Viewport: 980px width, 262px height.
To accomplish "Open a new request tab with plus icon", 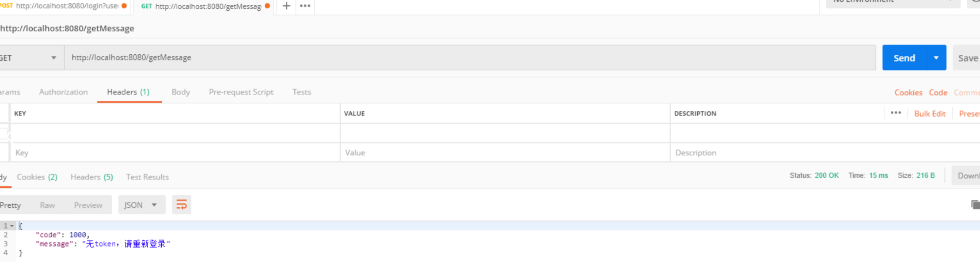I will (286, 6).
